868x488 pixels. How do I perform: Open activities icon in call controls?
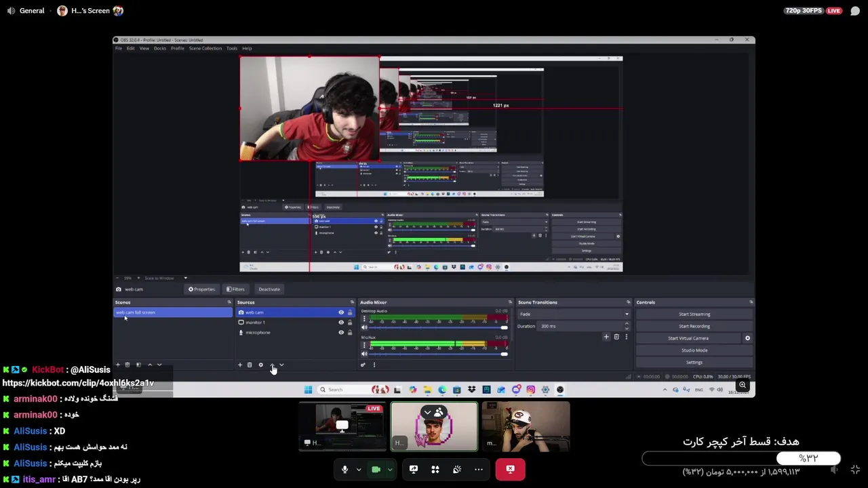[x=435, y=469]
